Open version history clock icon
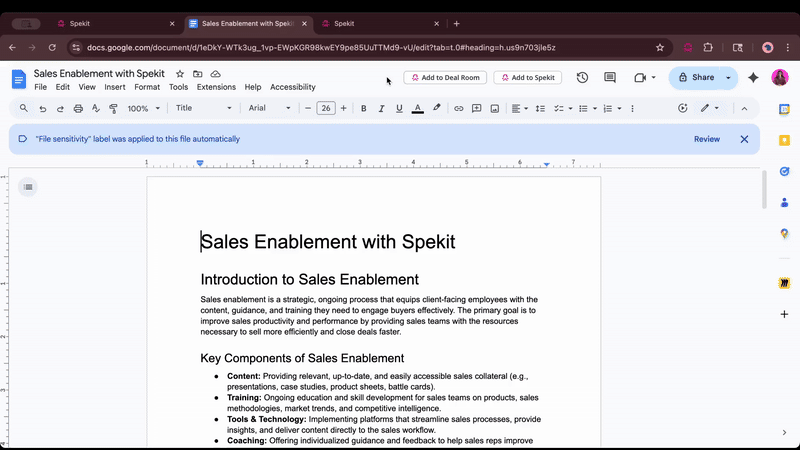The width and height of the screenshot is (800, 450). pos(582,77)
